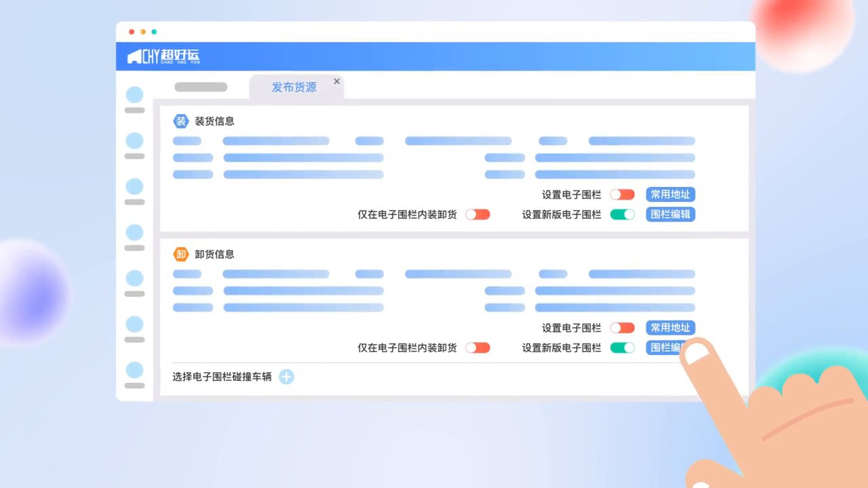This screenshot has height=488, width=868.
Task: Click 常用地址 button in loading section
Action: pos(670,195)
